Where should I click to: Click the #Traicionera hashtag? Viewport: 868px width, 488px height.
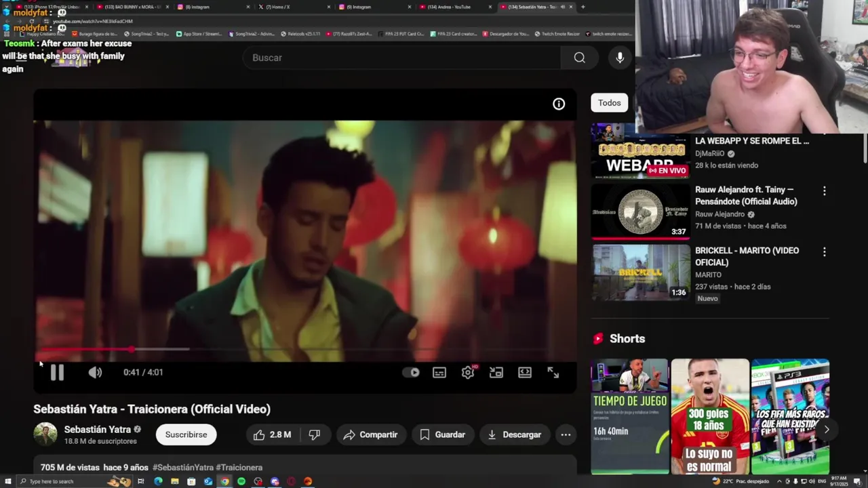(239, 468)
